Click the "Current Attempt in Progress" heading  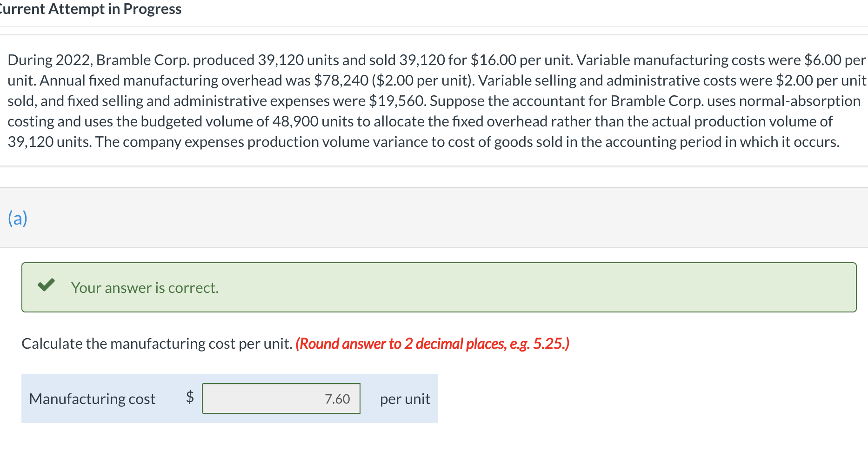(91, 9)
